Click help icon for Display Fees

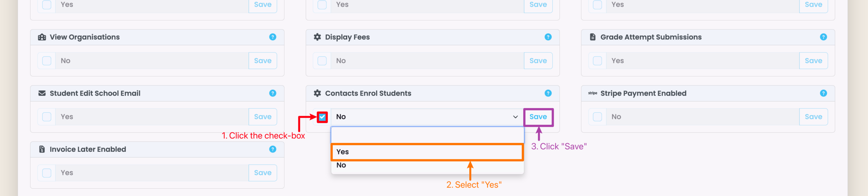pyautogui.click(x=548, y=37)
